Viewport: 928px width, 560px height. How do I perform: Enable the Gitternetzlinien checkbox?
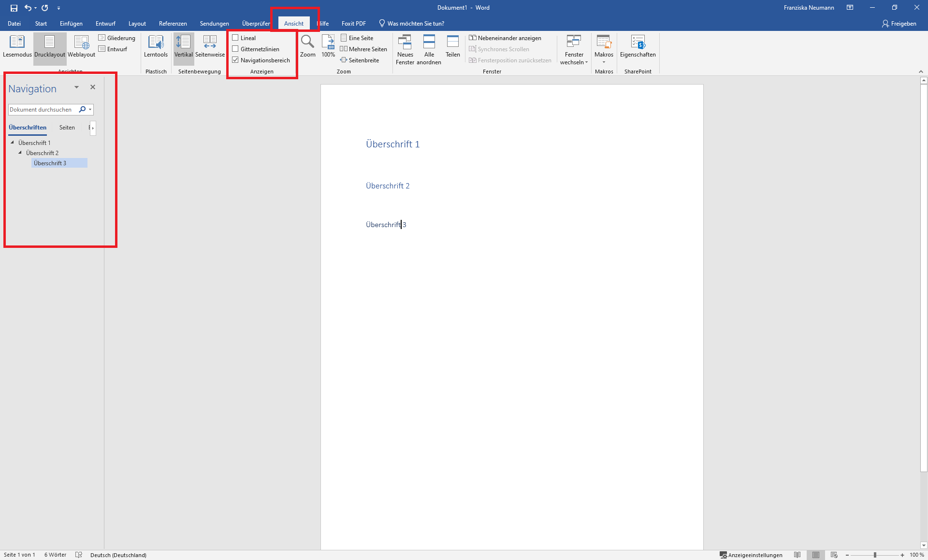(x=235, y=49)
